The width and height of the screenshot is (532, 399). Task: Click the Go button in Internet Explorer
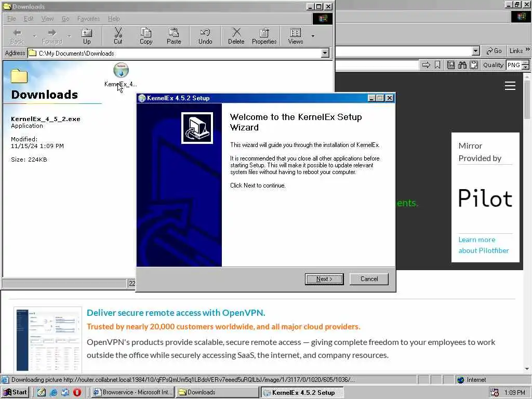(x=494, y=51)
